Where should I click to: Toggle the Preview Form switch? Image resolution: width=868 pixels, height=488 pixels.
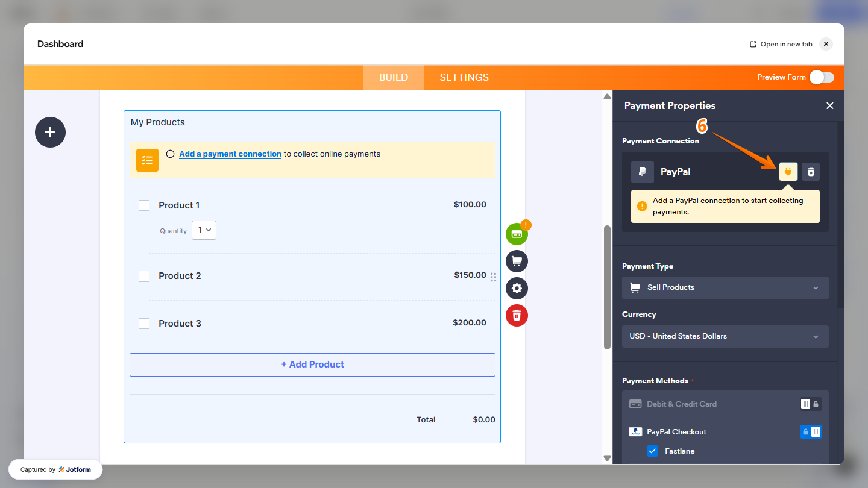click(x=822, y=77)
